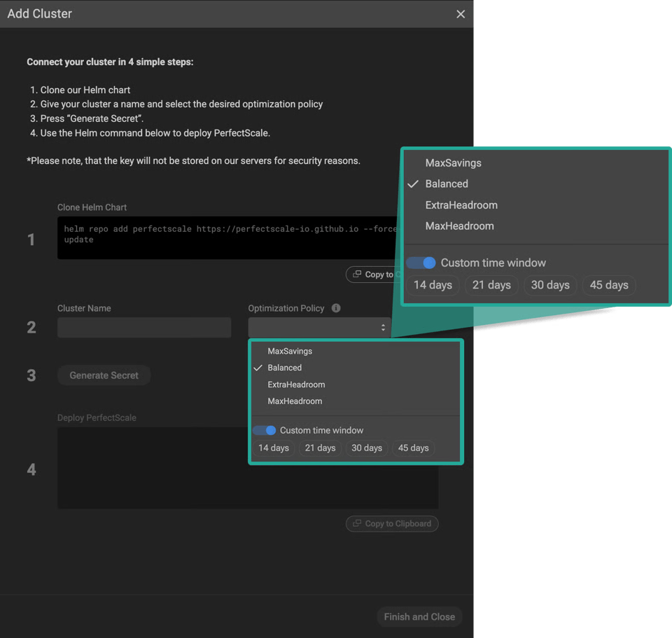
Task: Click Finish and Close
Action: (419, 616)
